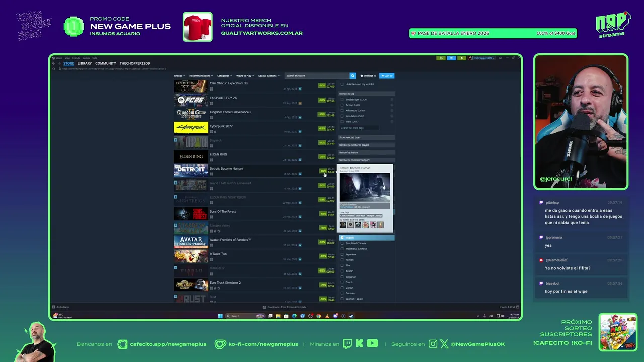Open the Twitch icon in the stream footer
Viewport: 644px width, 362px height.
347,344
